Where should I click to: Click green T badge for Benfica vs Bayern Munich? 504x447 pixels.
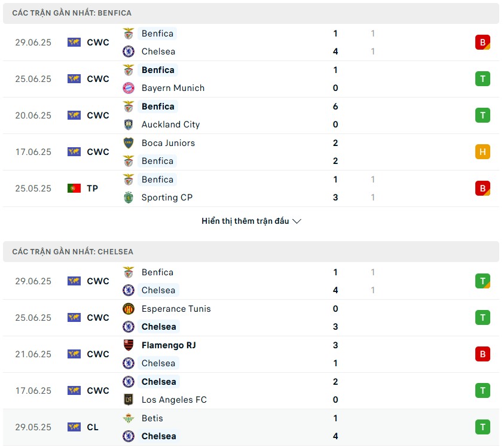tap(482, 79)
